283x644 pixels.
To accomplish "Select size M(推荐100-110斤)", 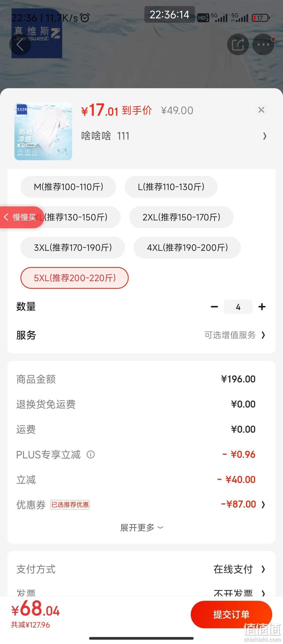I will [x=68, y=187].
